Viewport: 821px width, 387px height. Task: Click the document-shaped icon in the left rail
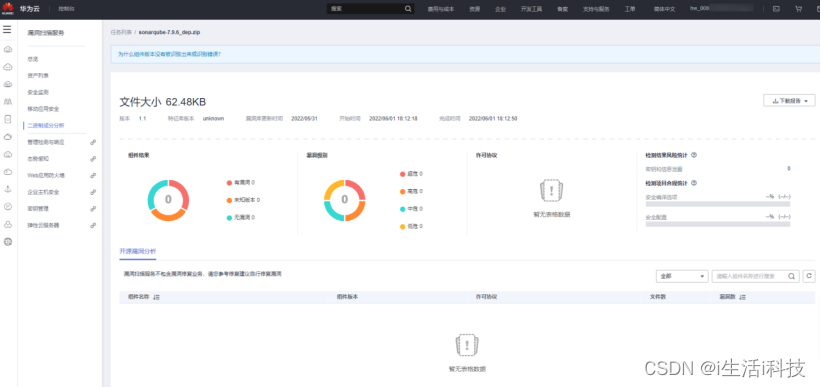[8, 119]
